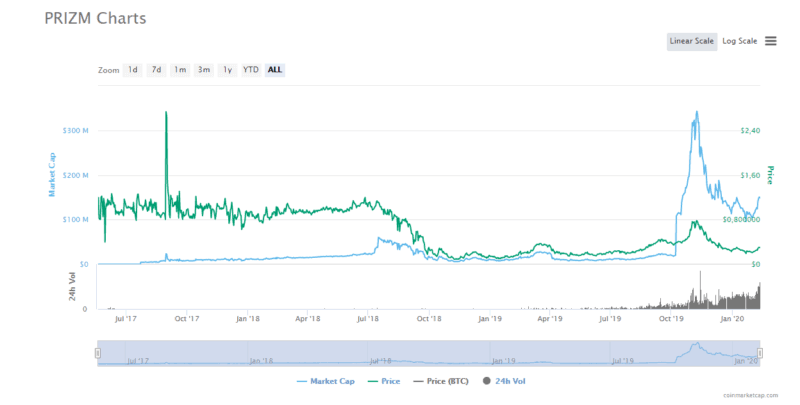Viewport: 800px width, 405px height.
Task: Switch to Log Scale
Action: pos(739,41)
